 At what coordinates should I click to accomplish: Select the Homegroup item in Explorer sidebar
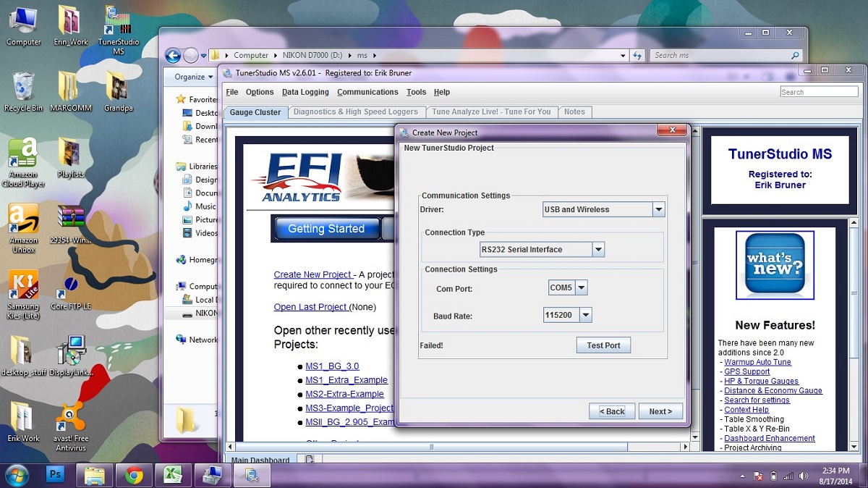click(x=197, y=260)
